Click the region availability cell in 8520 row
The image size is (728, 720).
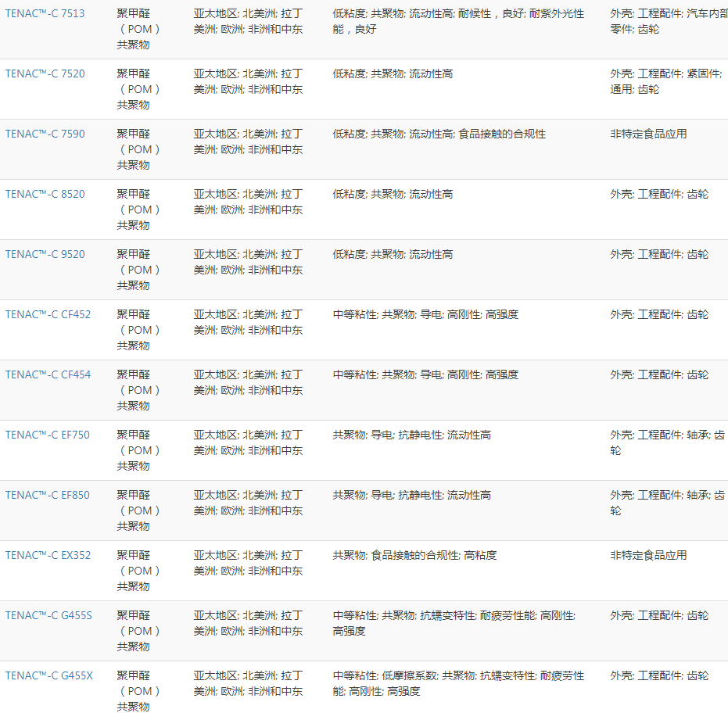(248, 202)
